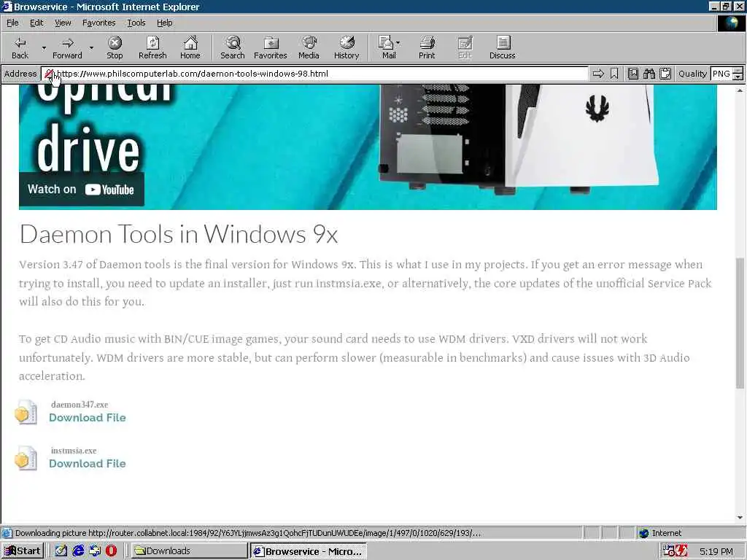Click the daemon347.exe file name text
This screenshot has height=560, width=747.
point(80,405)
